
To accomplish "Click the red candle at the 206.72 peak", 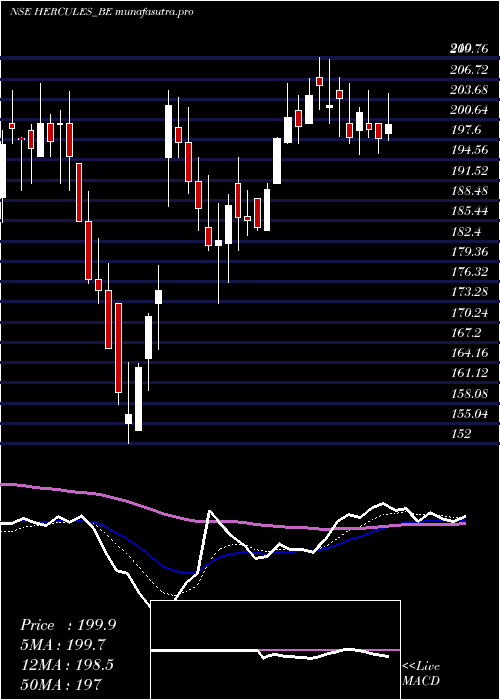I will click(x=319, y=81).
